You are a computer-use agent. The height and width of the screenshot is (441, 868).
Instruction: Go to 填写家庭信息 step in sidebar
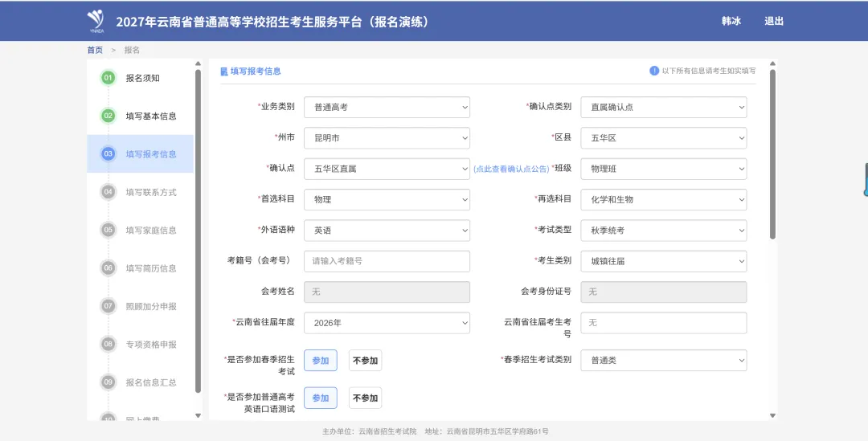pyautogui.click(x=151, y=230)
